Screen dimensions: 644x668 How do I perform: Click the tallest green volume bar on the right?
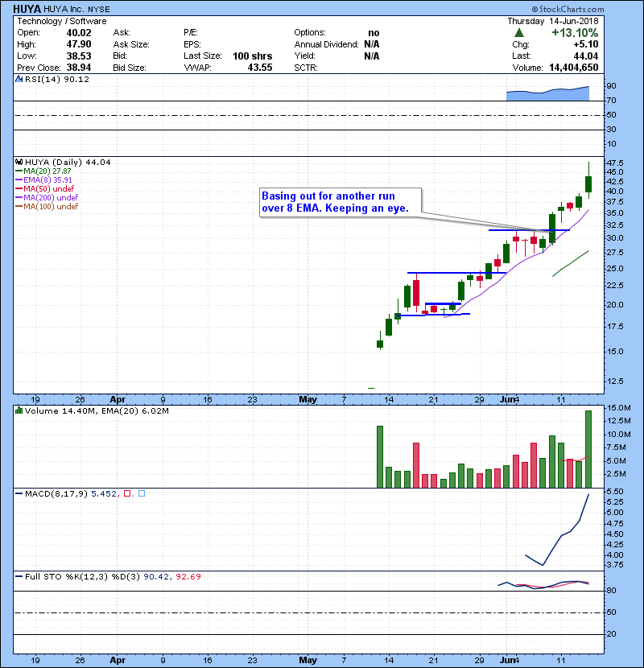point(588,449)
